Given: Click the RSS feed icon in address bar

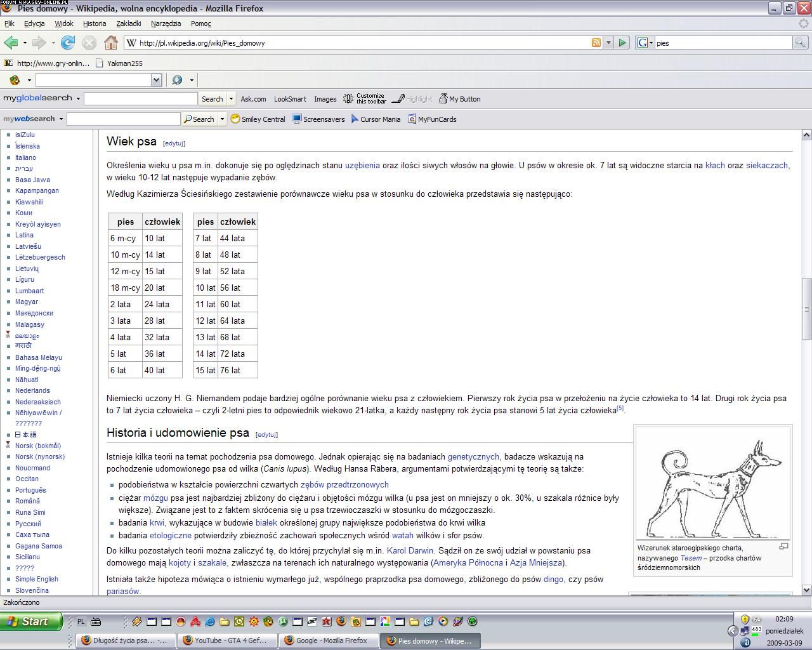Looking at the screenshot, I should (x=596, y=43).
